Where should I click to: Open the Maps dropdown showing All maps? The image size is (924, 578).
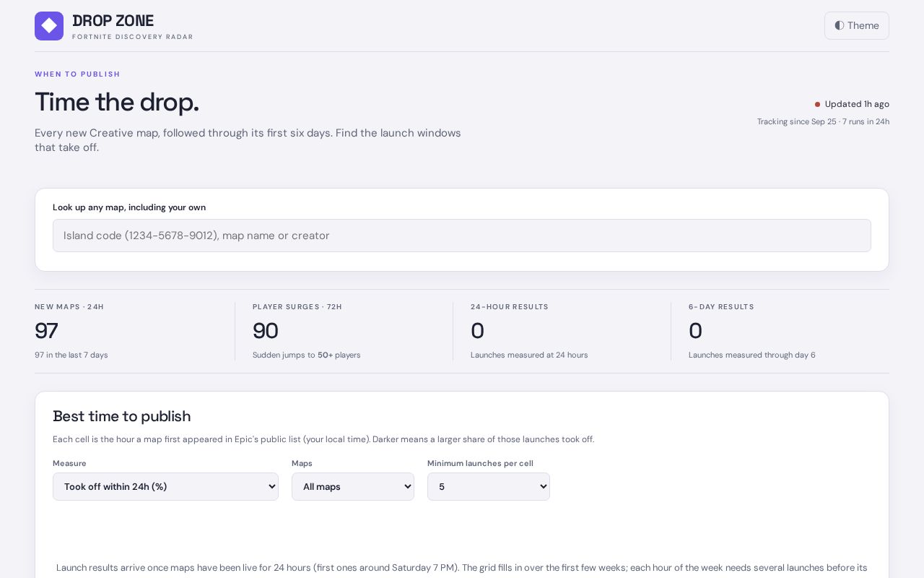pos(353,486)
